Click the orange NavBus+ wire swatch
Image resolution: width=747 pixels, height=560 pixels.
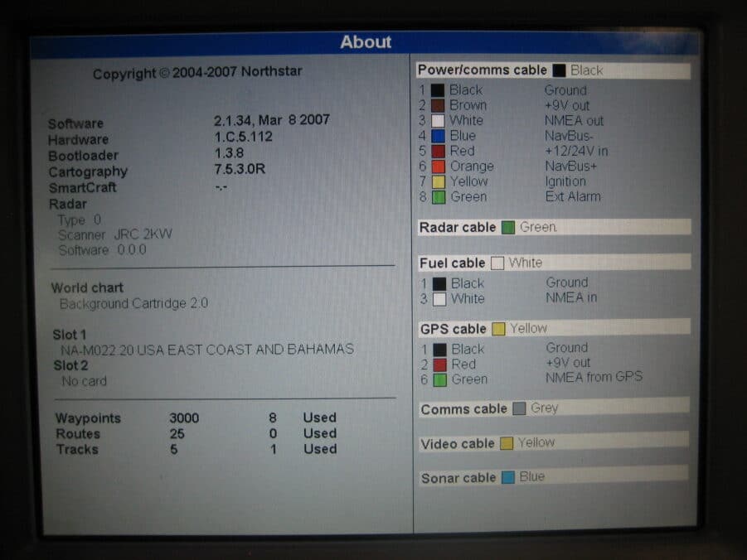pyautogui.click(x=439, y=166)
